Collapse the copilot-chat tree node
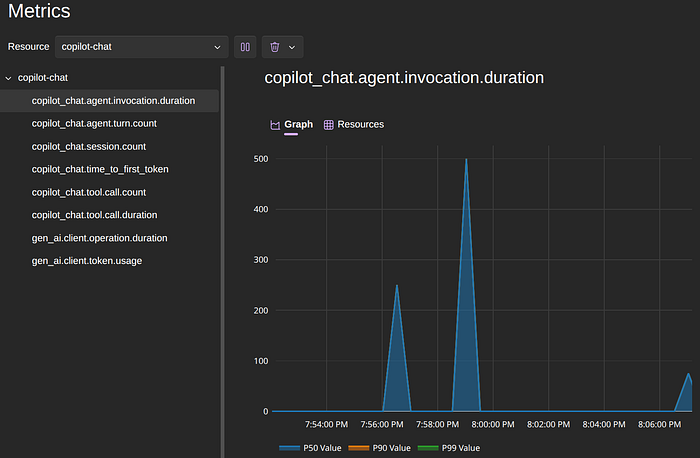 8,78
